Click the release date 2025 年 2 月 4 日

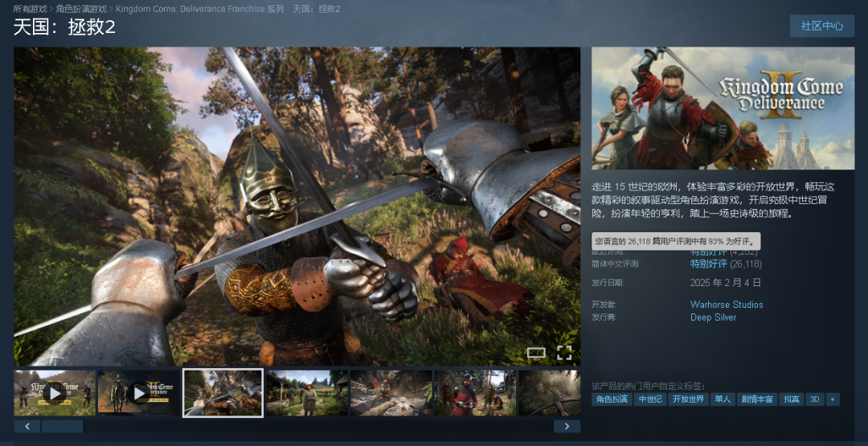click(x=725, y=283)
